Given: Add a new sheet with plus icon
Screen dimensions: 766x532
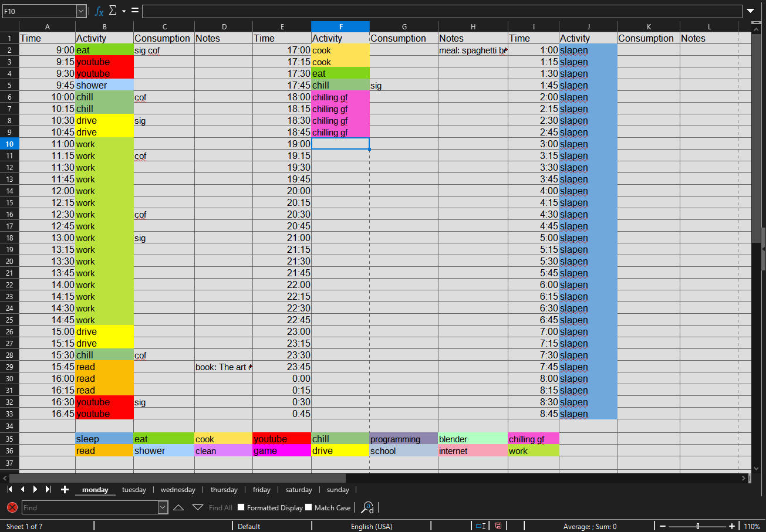Looking at the screenshot, I should pos(65,489).
